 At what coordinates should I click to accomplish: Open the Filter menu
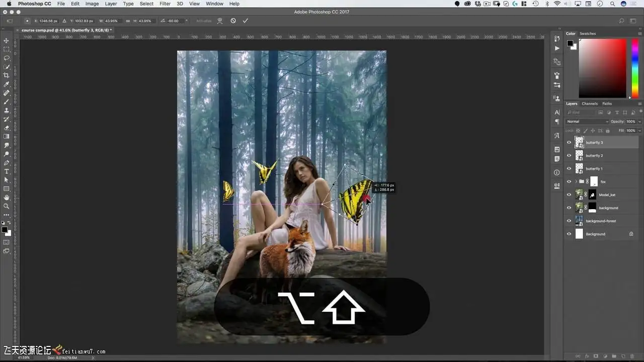tap(165, 4)
